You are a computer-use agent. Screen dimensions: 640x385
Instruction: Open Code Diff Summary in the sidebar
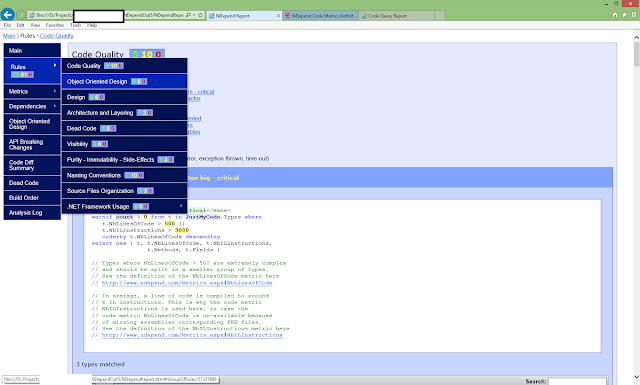[32, 165]
